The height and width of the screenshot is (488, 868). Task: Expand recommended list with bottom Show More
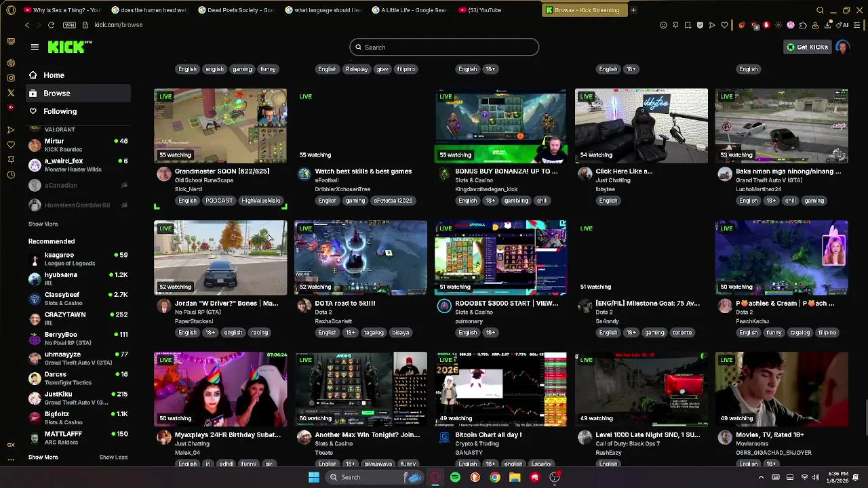[x=43, y=457]
